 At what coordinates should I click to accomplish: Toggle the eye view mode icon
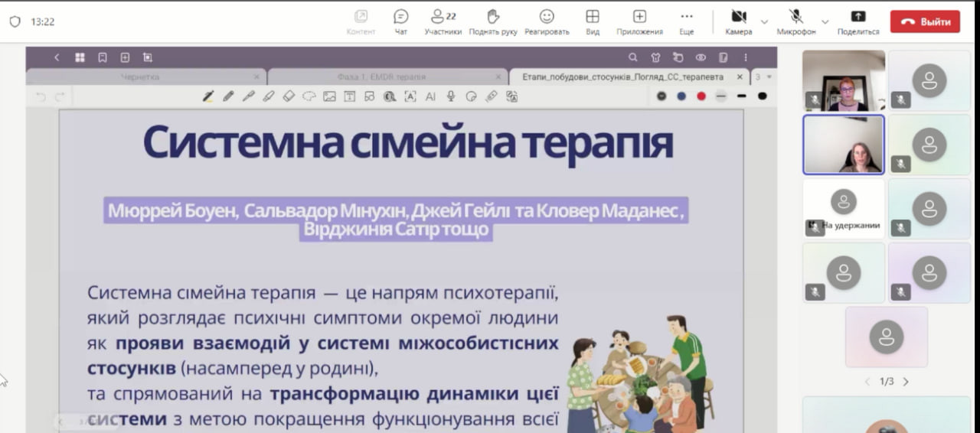701,57
